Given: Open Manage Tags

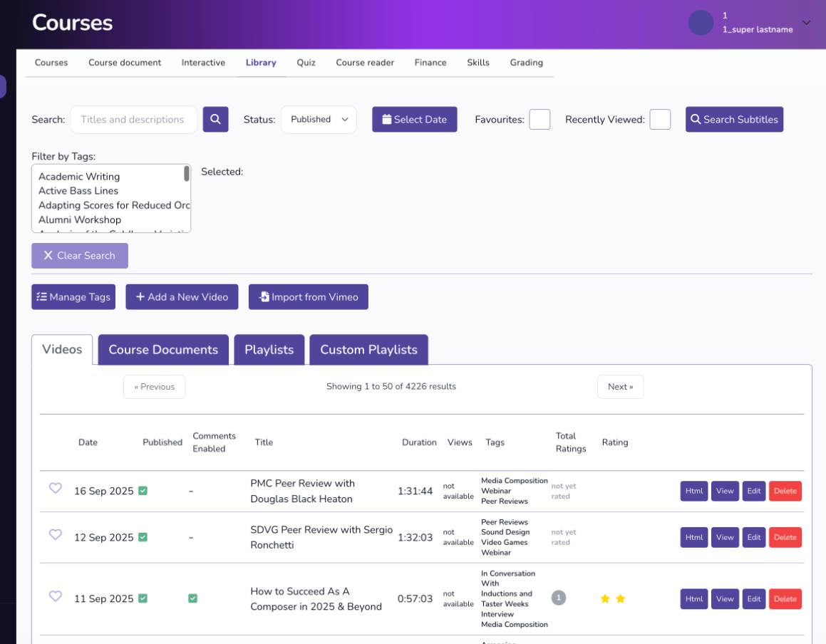Looking at the screenshot, I should pos(73,297).
